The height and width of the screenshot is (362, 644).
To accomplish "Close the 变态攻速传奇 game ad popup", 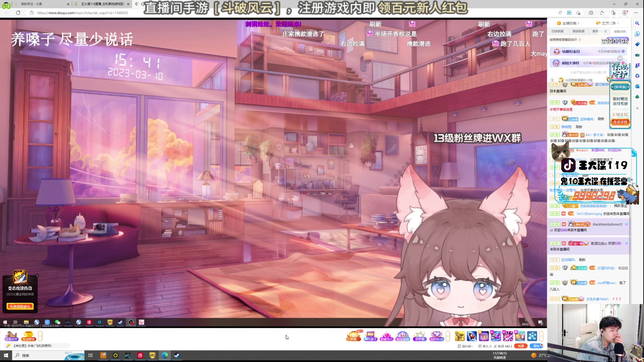I will 37,276.
